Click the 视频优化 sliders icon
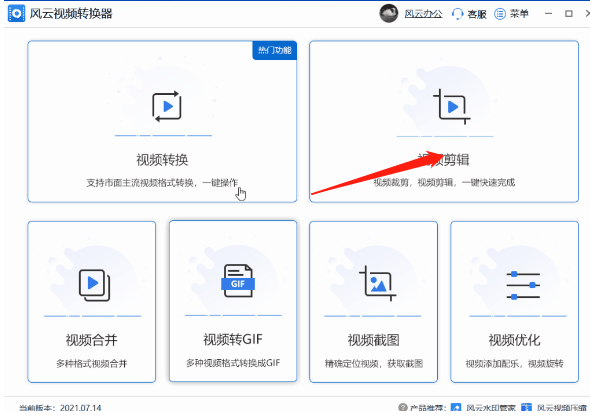 [x=523, y=285]
